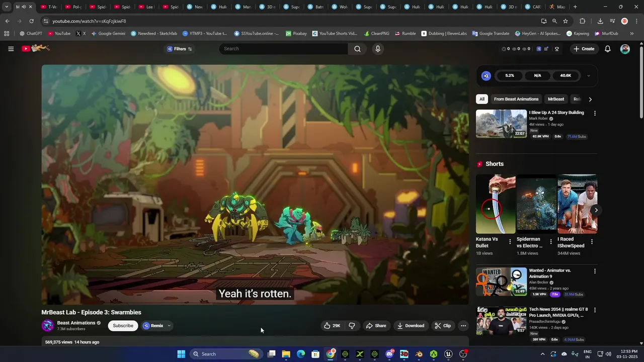Click the YouTube search field

[283, 49]
